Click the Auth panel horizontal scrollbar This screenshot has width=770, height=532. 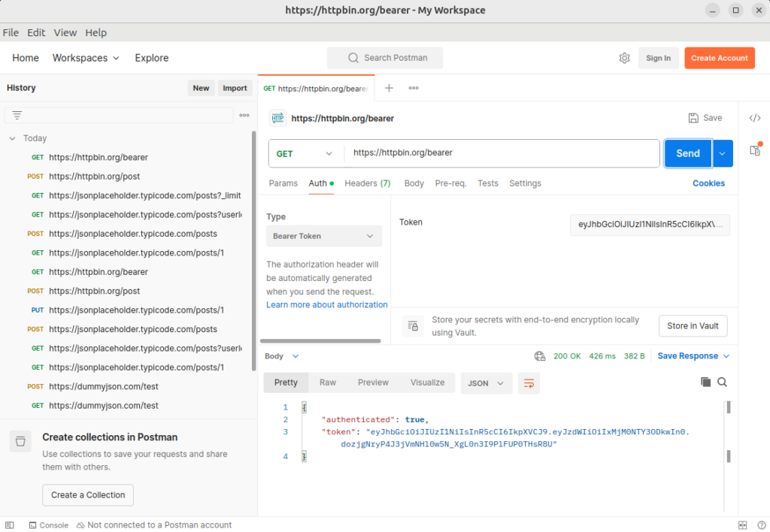click(320, 341)
